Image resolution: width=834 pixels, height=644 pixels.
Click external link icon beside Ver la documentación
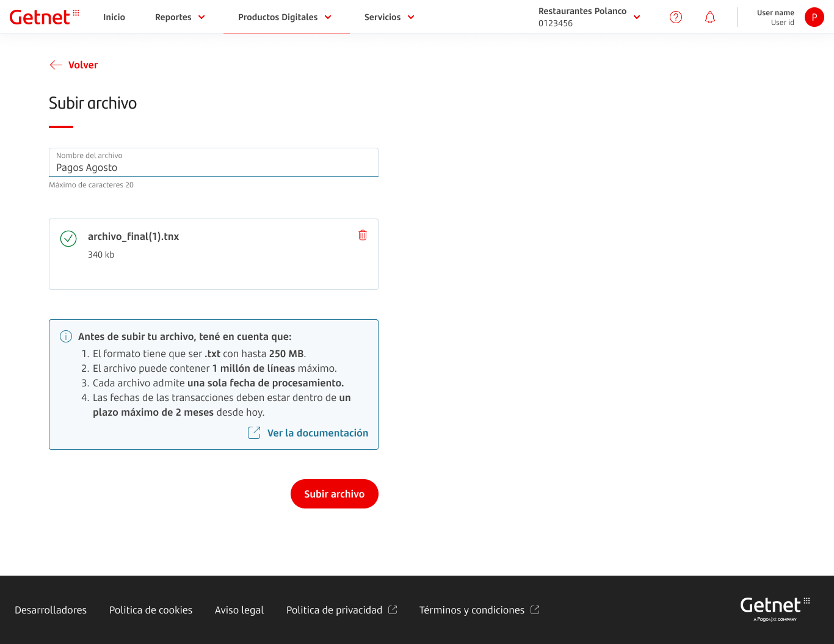point(254,433)
